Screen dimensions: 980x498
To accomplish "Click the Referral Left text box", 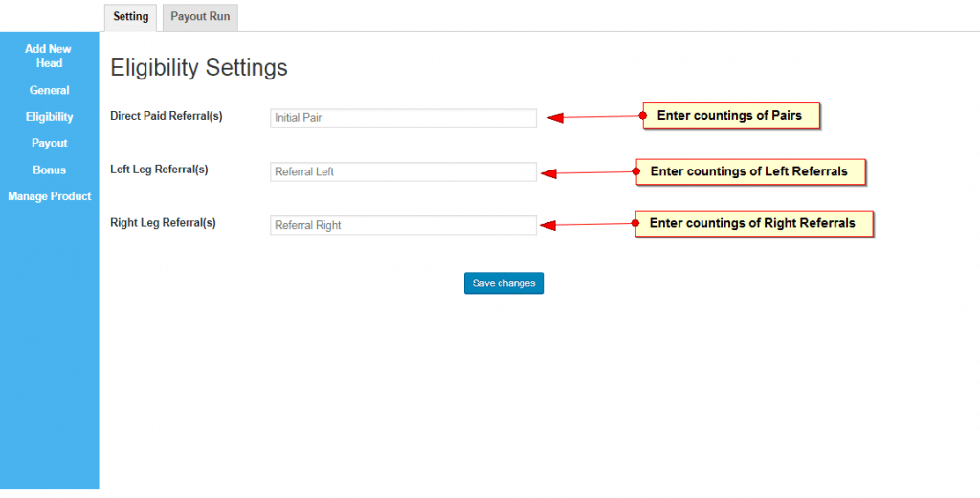I will pyautogui.click(x=403, y=171).
